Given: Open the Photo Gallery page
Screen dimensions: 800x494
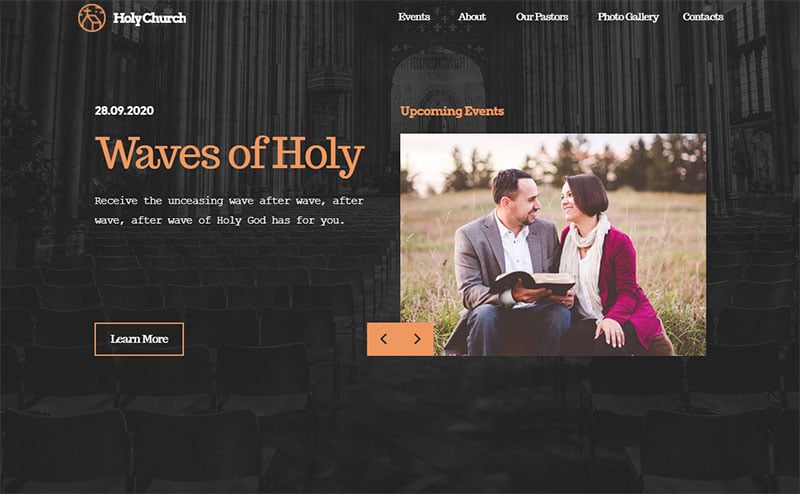Looking at the screenshot, I should (628, 17).
